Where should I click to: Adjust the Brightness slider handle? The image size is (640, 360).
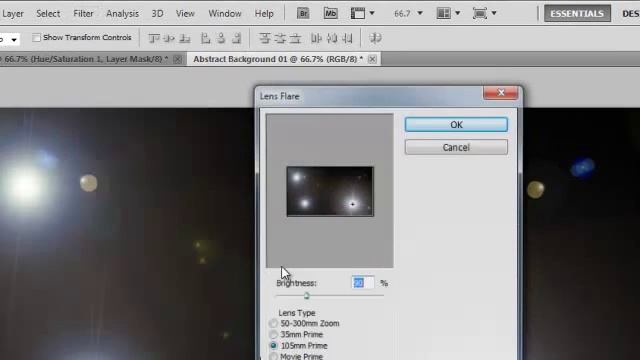tap(307, 296)
